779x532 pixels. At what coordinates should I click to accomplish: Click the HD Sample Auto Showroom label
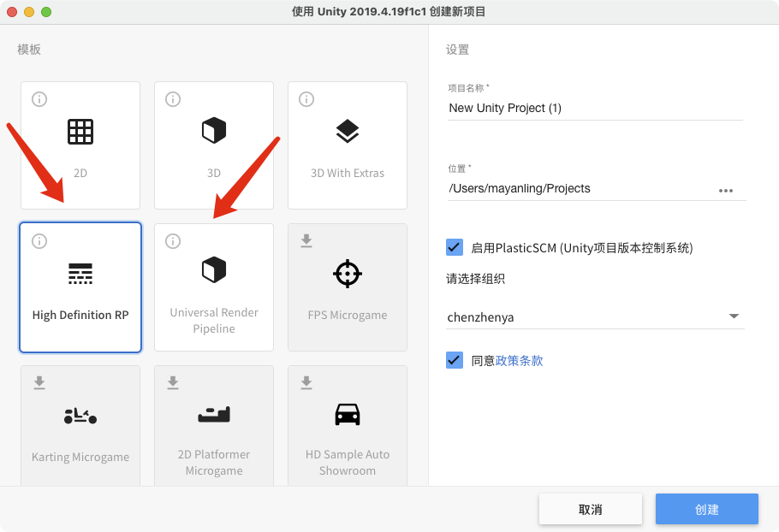(x=348, y=463)
